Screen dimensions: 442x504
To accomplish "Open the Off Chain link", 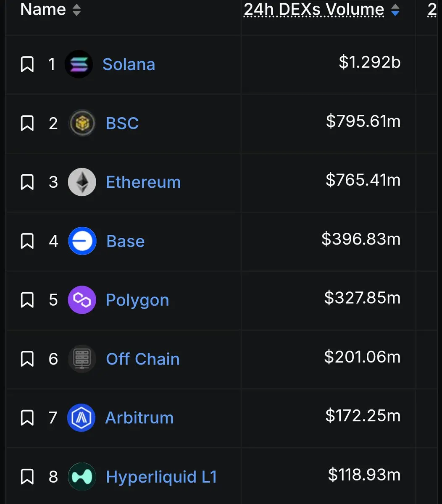I will click(x=142, y=359).
